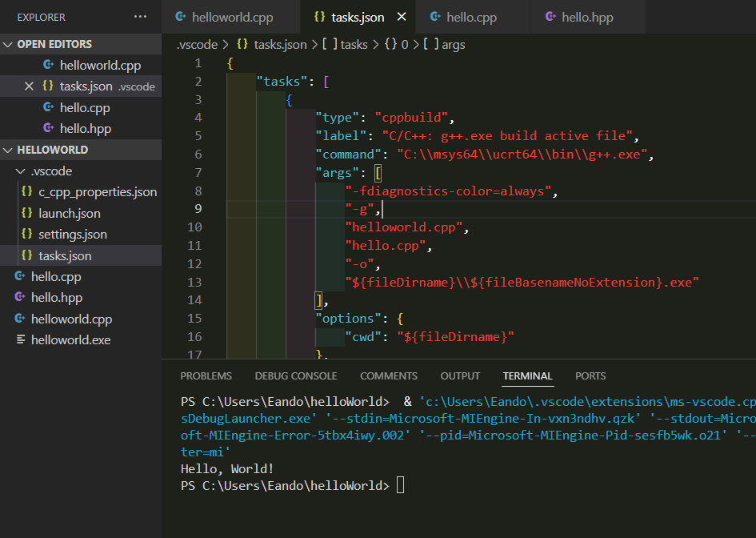
Task: Show the Output panel tab
Action: [x=460, y=376]
